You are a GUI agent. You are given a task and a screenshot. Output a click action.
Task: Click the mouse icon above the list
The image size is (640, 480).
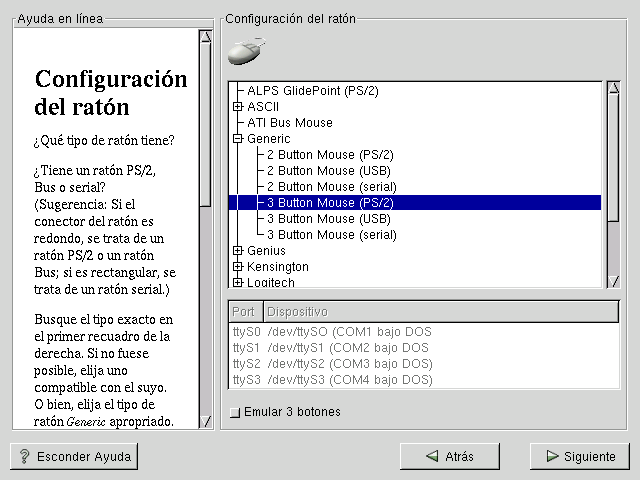coord(245,52)
